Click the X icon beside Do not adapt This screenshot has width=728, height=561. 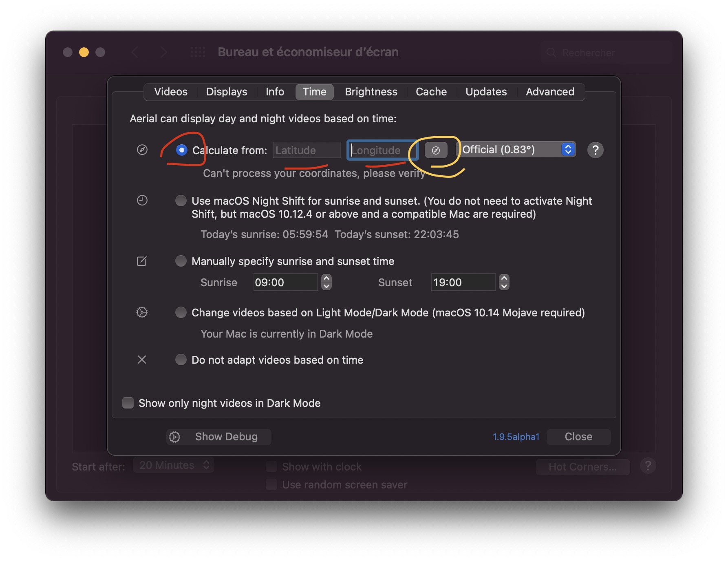[142, 360]
